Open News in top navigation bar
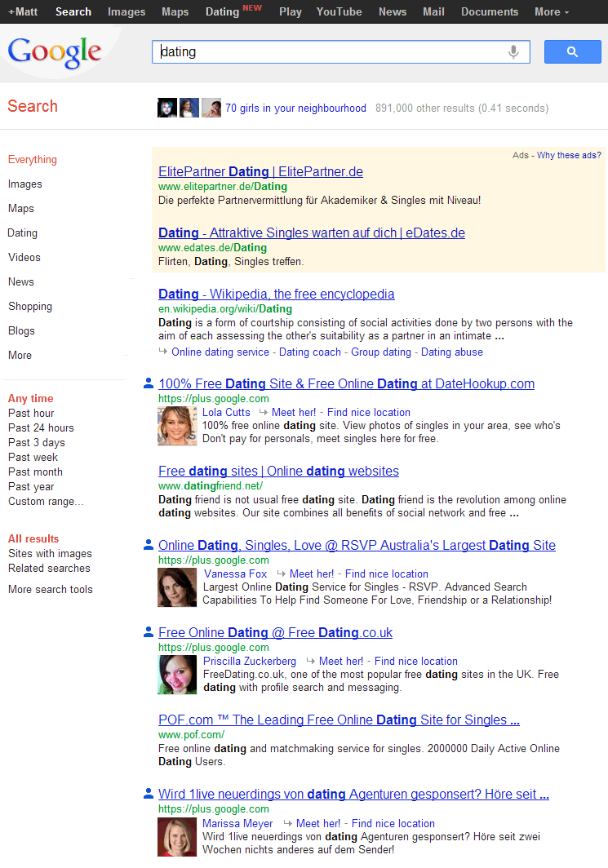 tap(393, 11)
